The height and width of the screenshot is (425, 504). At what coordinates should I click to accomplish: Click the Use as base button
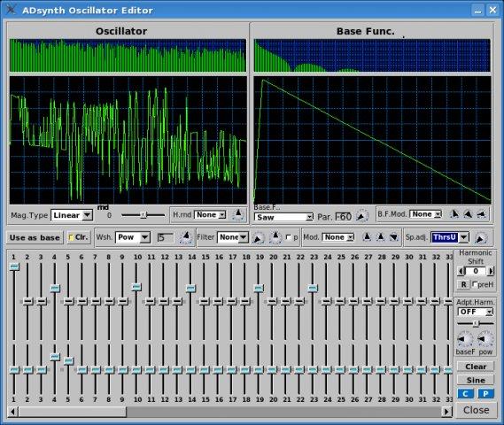tap(35, 237)
